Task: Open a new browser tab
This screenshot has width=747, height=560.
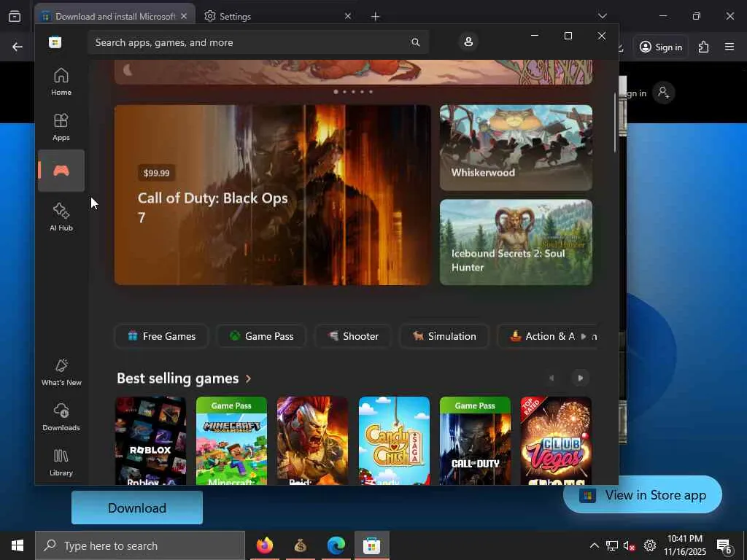Action: point(376,17)
